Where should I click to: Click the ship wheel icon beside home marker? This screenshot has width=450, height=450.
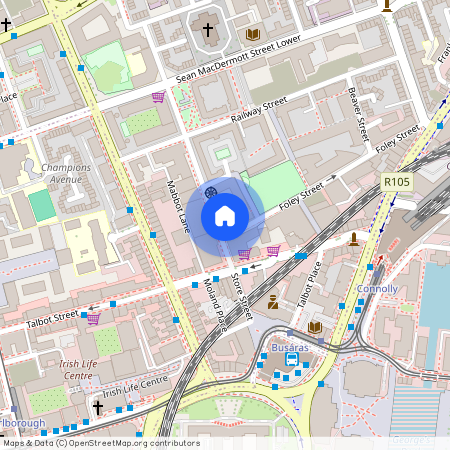click(x=211, y=193)
